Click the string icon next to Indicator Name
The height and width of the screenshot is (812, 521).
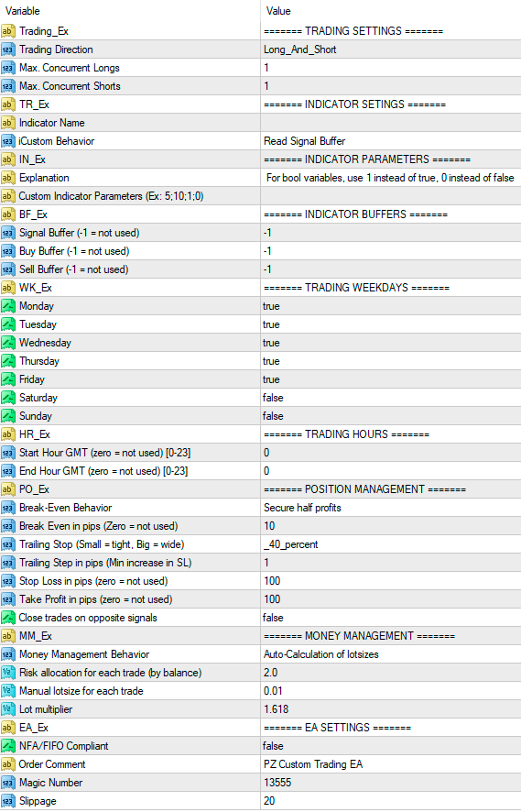tap(7, 123)
